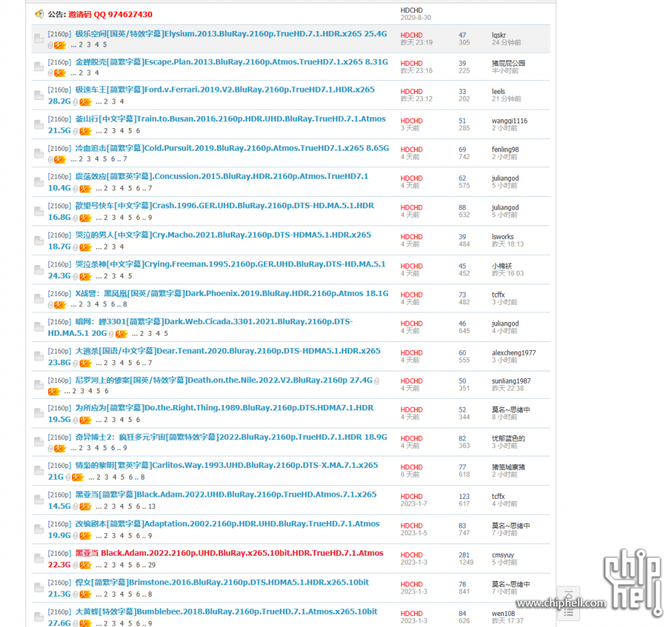Open last poster fenling98 profile

[505, 149]
